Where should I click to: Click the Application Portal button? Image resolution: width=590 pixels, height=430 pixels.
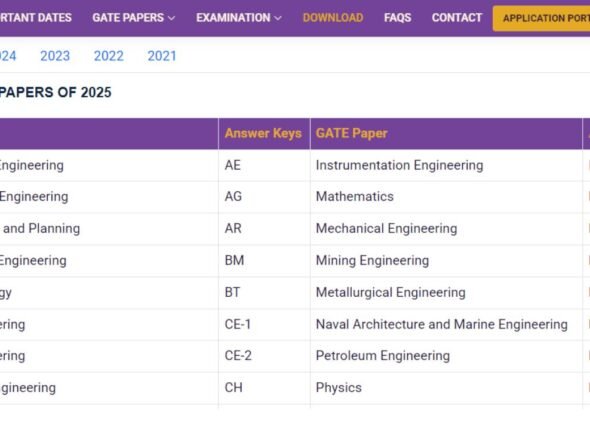541,18
